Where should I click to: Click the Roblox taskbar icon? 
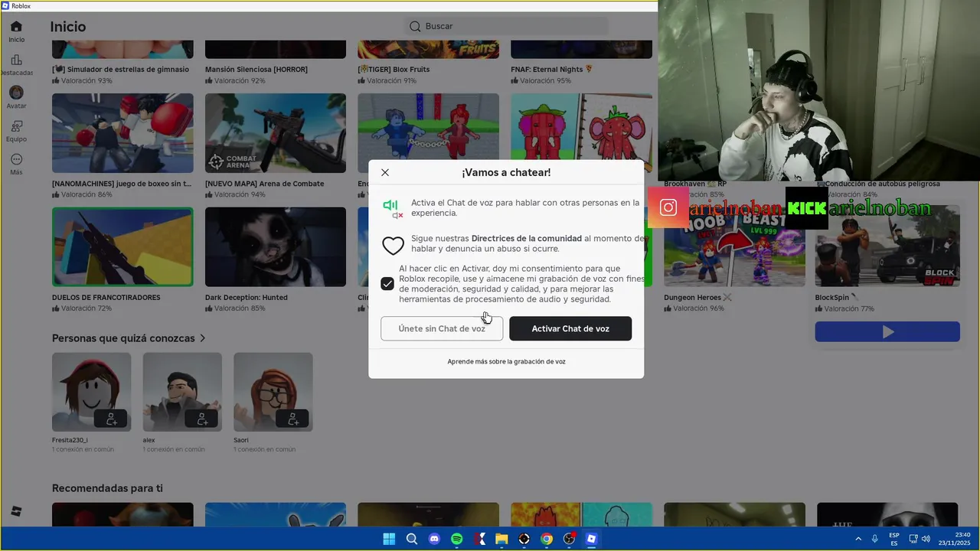point(591,539)
